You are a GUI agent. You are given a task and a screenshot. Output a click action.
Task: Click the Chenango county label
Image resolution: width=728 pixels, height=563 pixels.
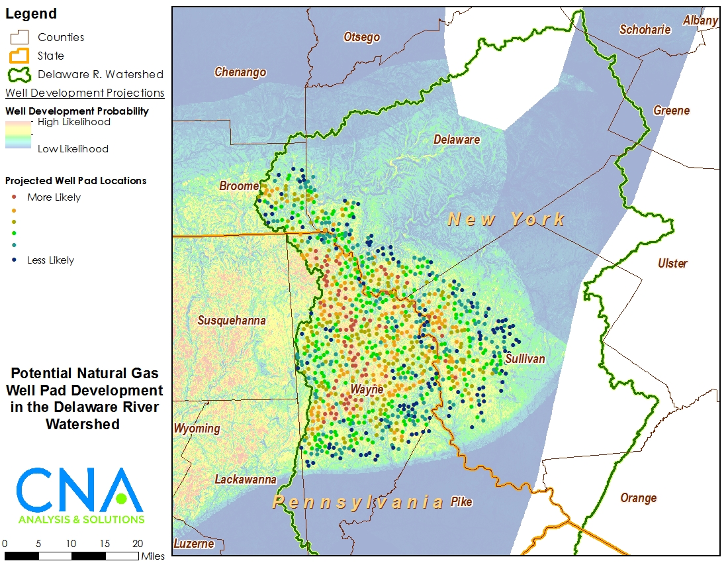240,72
